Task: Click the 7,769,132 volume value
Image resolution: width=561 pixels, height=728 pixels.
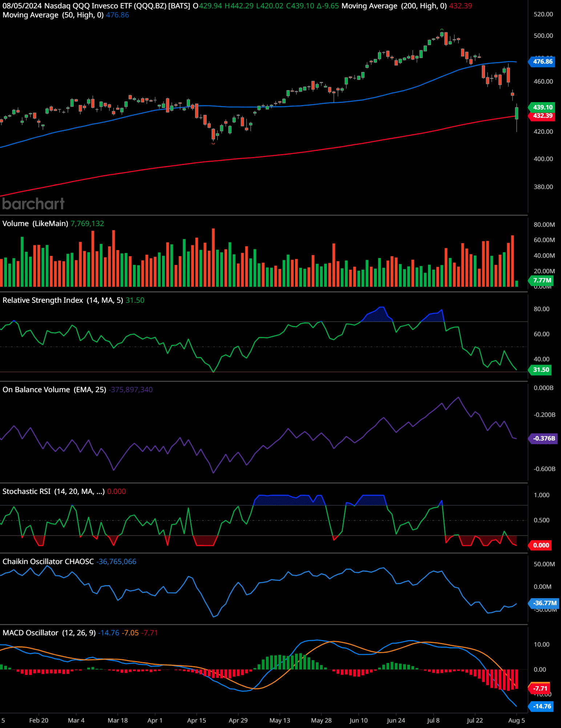Action: [x=87, y=224]
